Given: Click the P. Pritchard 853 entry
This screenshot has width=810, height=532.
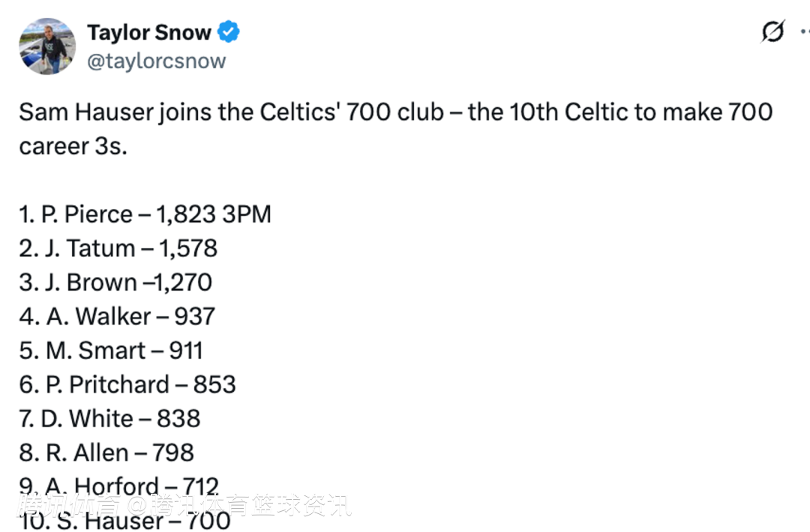Looking at the screenshot, I should point(127,384).
